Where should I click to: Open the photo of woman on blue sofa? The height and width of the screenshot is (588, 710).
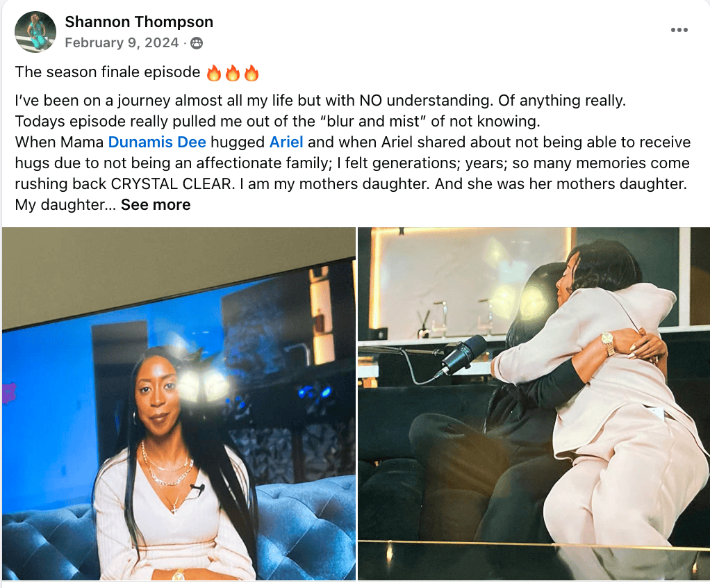(179, 404)
